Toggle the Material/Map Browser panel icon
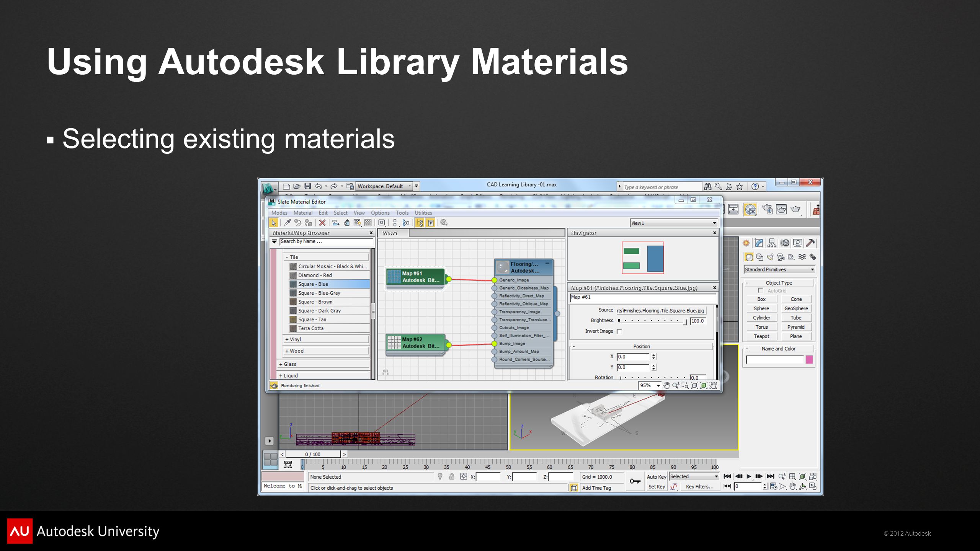The width and height of the screenshot is (980, 551). pos(420,223)
